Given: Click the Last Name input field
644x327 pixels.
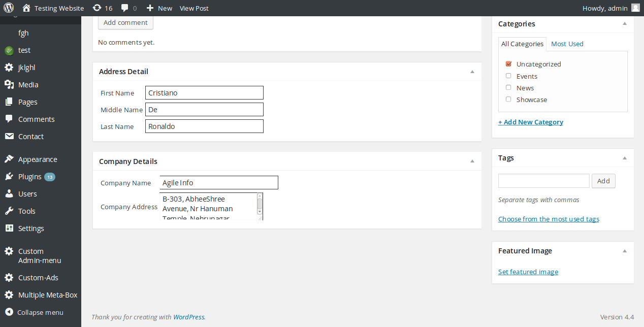Looking at the screenshot, I should coord(204,126).
